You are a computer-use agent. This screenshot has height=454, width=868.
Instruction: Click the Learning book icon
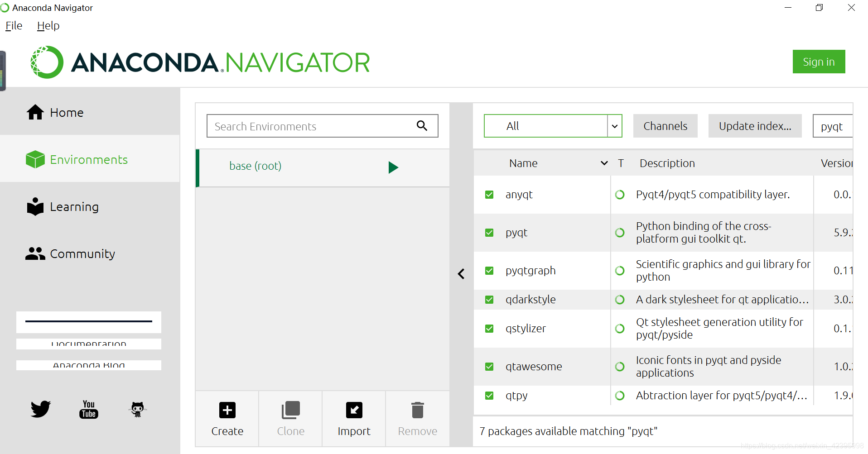pyautogui.click(x=35, y=206)
